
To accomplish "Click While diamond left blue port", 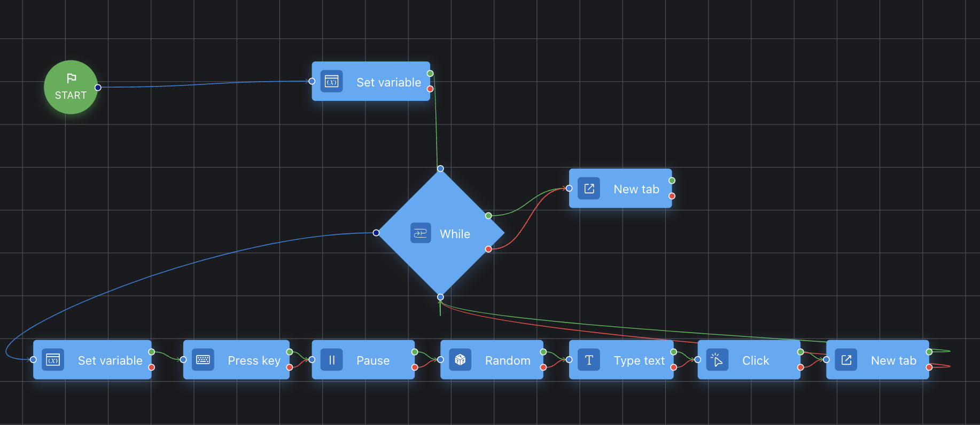I will tap(376, 233).
